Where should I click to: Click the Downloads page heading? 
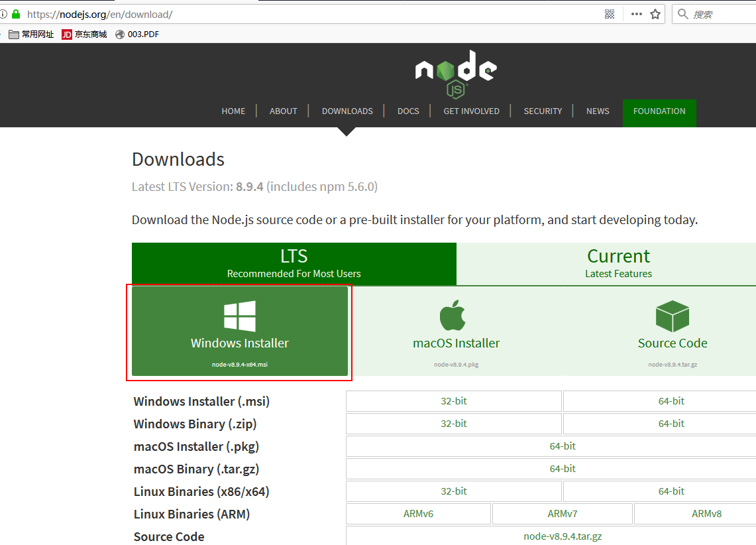point(178,160)
